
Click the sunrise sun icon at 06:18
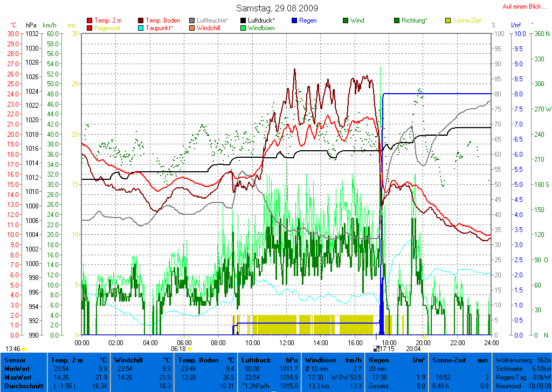click(x=189, y=349)
